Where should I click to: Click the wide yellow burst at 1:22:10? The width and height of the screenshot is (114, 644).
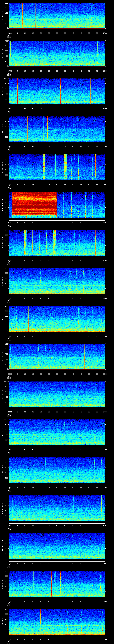25,243
